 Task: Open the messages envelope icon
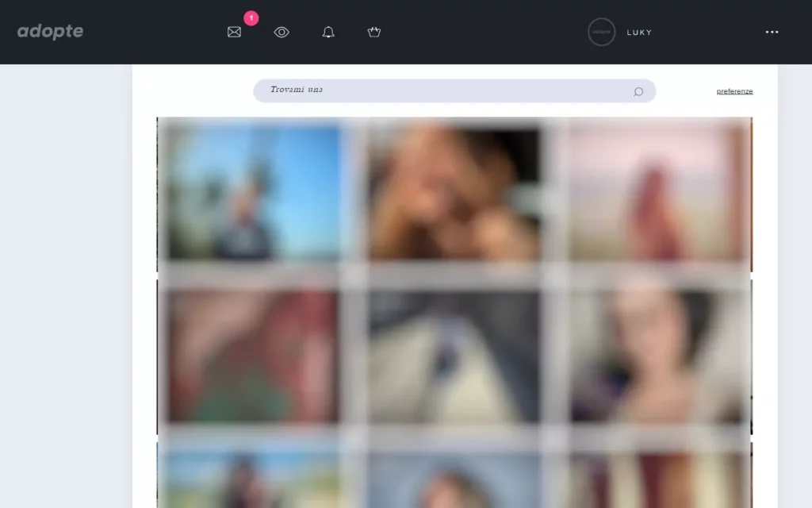click(234, 32)
